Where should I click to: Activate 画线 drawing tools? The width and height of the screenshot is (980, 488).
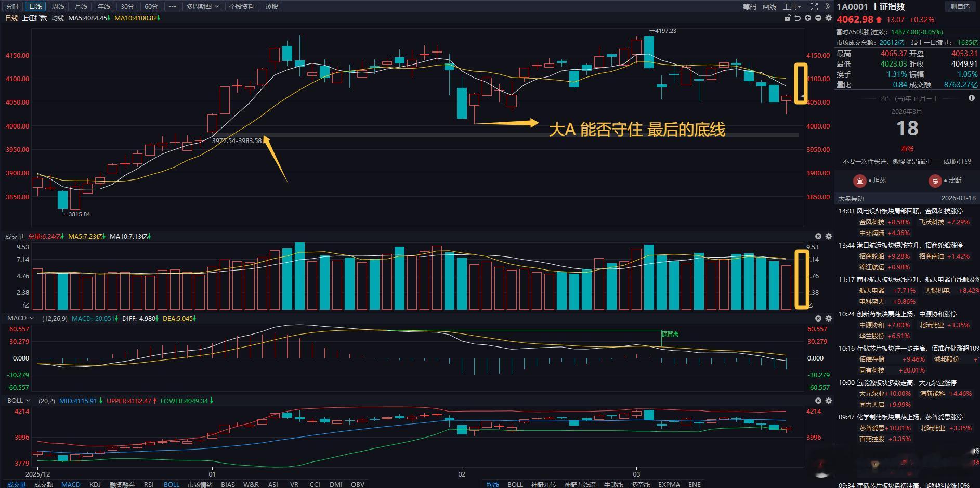[769, 7]
